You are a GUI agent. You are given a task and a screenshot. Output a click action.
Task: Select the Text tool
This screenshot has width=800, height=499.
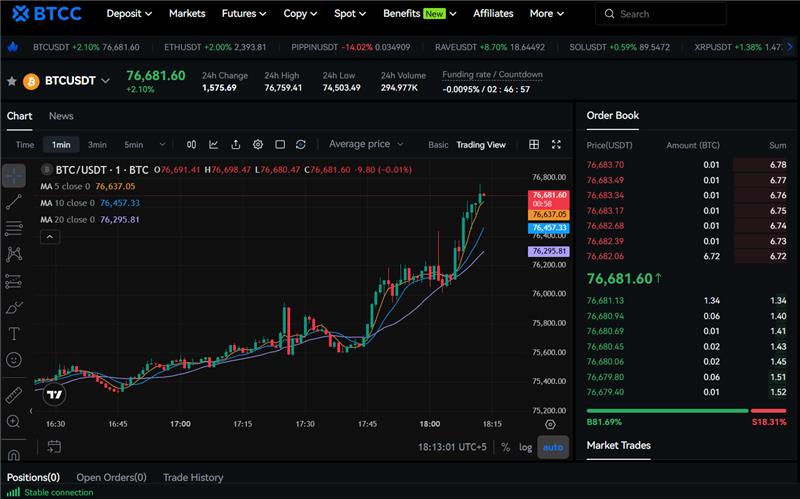click(x=14, y=334)
